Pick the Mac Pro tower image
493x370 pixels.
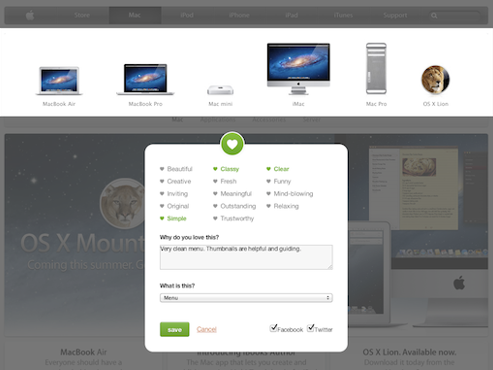point(376,68)
